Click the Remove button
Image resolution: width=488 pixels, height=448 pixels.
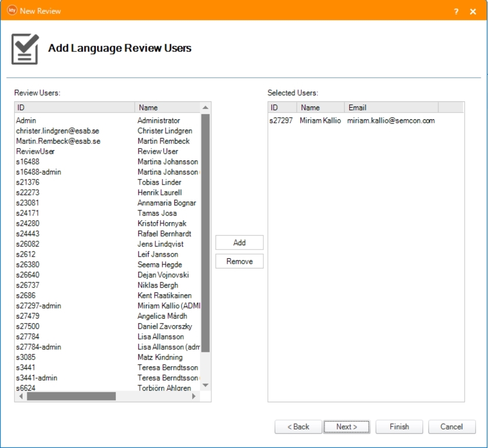click(239, 261)
